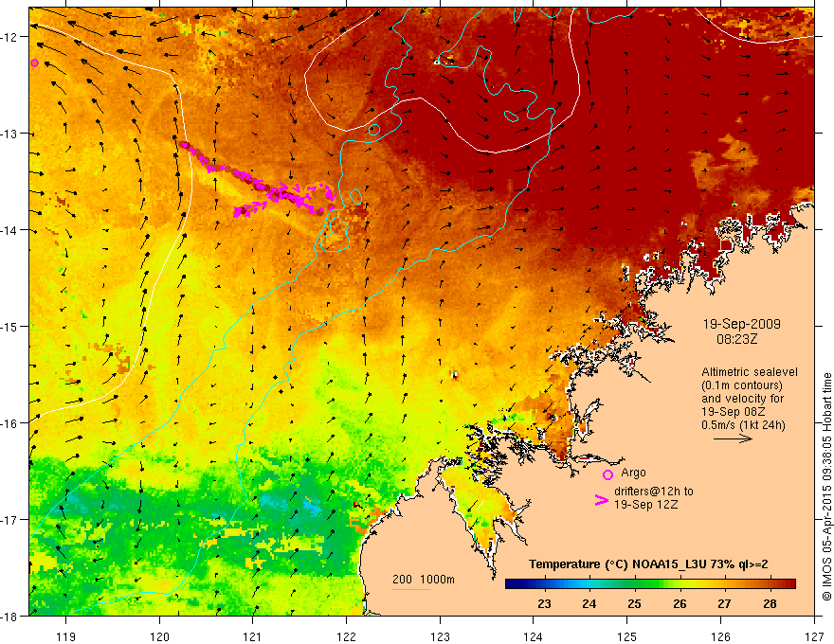Image resolution: width=834 pixels, height=644 pixels.
Task: Click the 0.5m/s velocity scale arrow
Action: coord(733,438)
